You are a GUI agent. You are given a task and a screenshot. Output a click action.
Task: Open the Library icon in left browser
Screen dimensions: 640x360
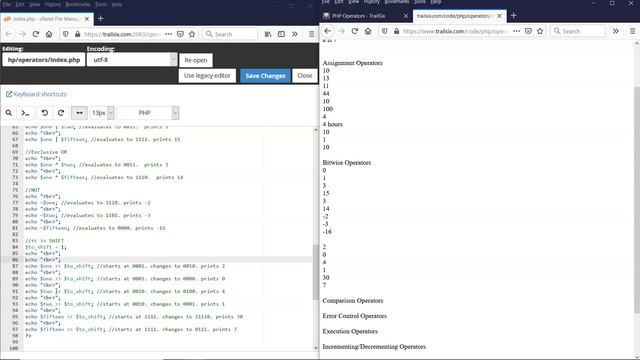tap(268, 34)
